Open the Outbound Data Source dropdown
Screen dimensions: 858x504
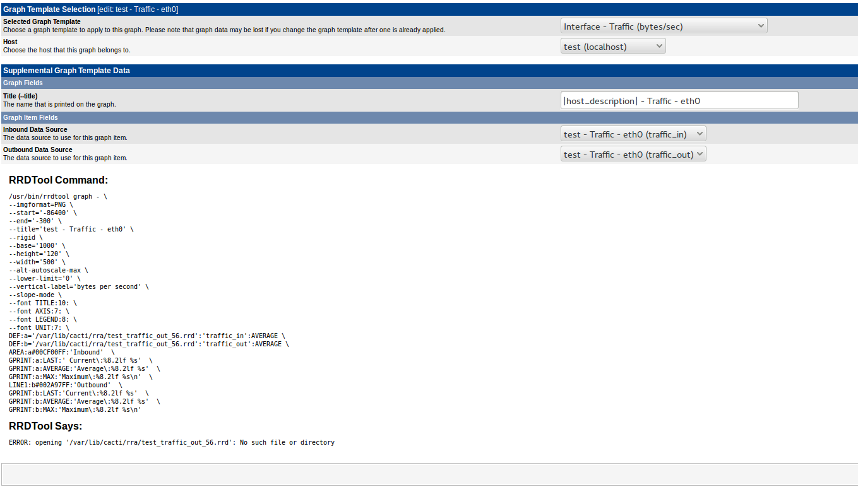pyautogui.click(x=633, y=154)
